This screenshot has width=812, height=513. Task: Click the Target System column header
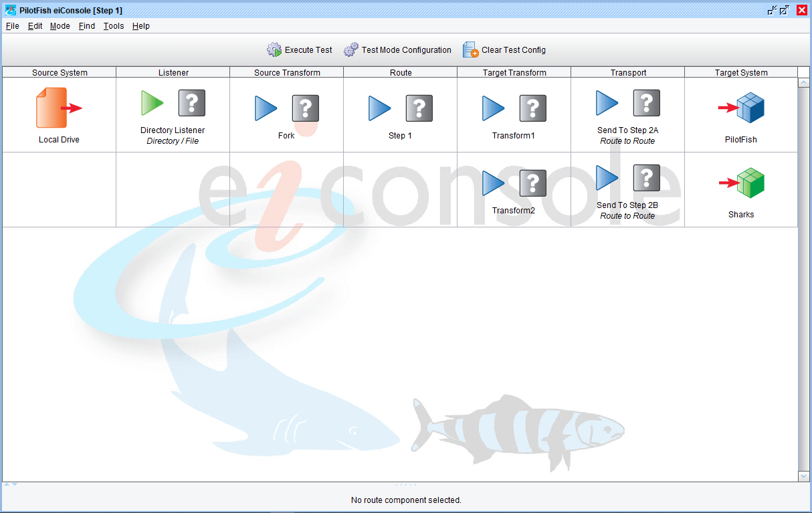(741, 72)
